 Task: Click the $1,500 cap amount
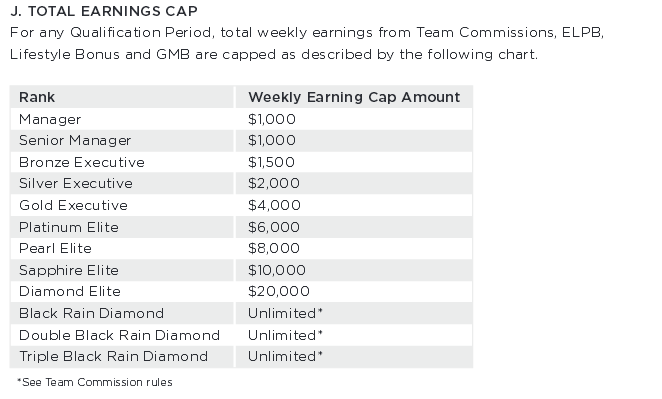click(271, 162)
